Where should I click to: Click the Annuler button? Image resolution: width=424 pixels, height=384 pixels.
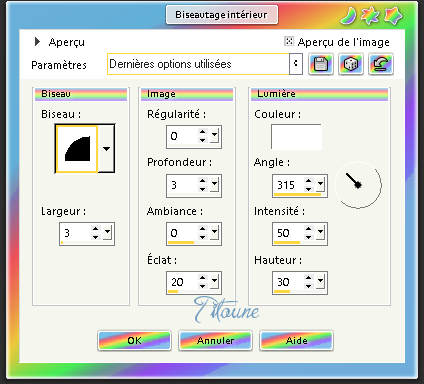215,341
